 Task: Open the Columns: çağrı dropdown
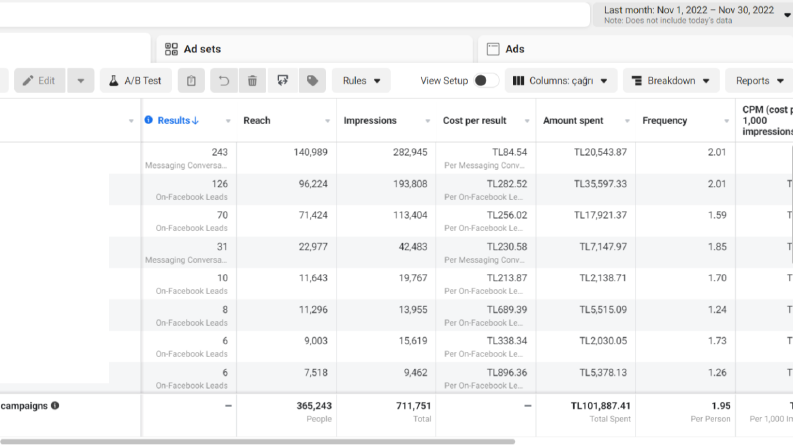(561, 80)
